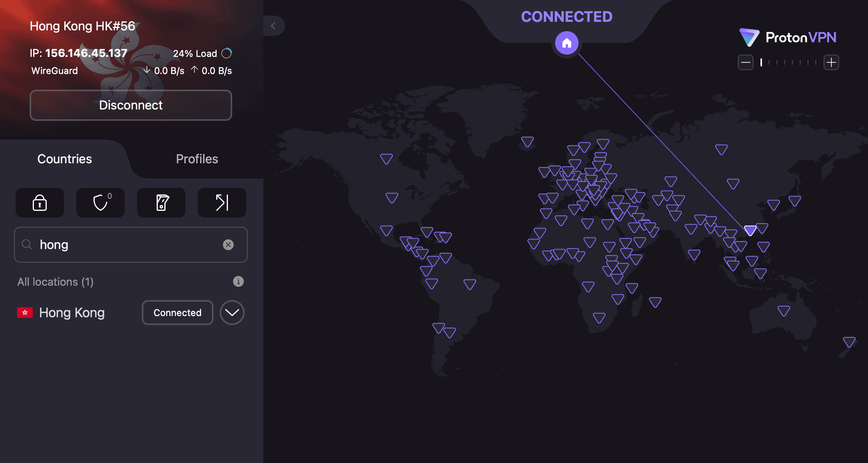Focus the country search field
868x463 pixels.
pos(129,245)
